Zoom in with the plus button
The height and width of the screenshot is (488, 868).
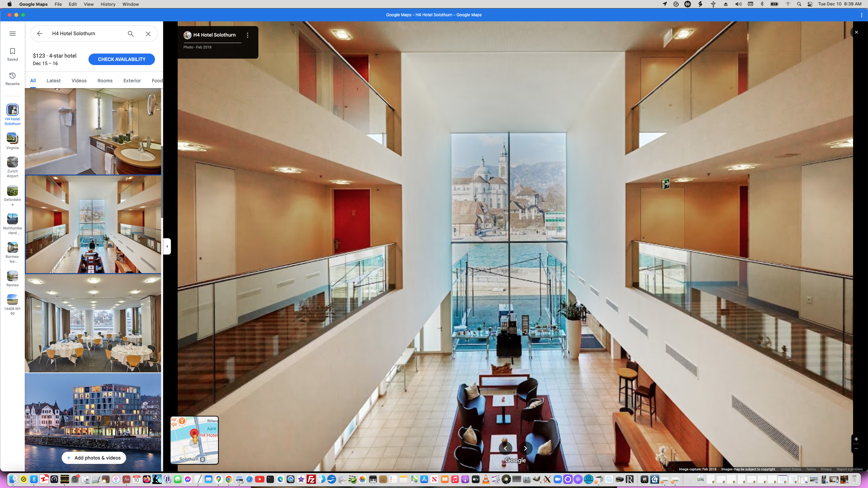[x=856, y=439]
